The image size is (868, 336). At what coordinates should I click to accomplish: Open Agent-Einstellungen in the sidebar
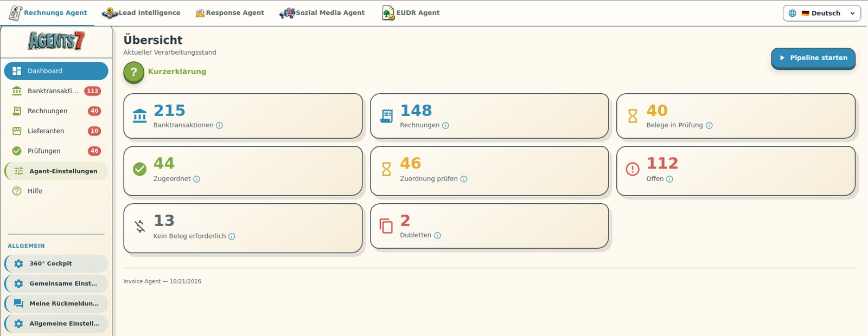point(56,171)
